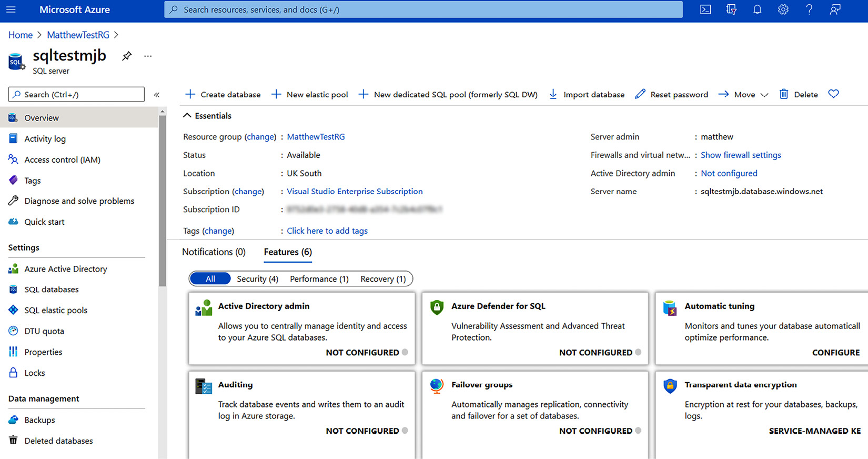The height and width of the screenshot is (459, 868).
Task: Open the Overview menu item
Action: click(79, 117)
